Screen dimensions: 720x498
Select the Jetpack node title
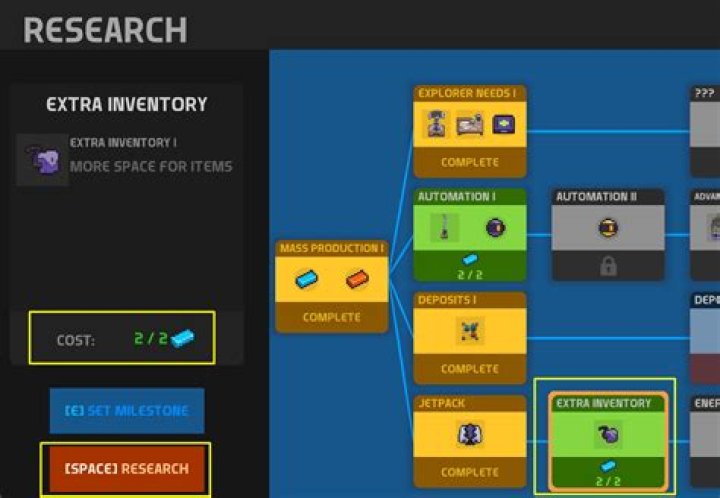(x=441, y=403)
